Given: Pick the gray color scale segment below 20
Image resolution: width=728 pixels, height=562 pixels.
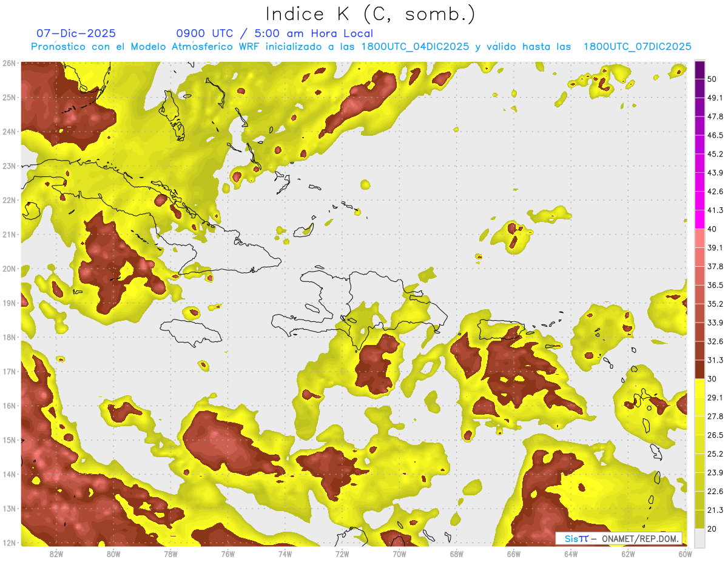Looking at the screenshot, I should pyautogui.click(x=700, y=537).
